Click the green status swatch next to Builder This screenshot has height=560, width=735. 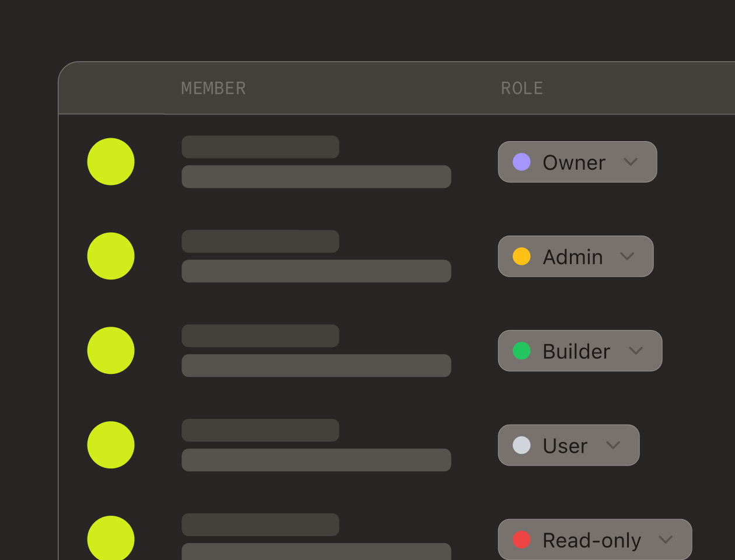coord(521,351)
